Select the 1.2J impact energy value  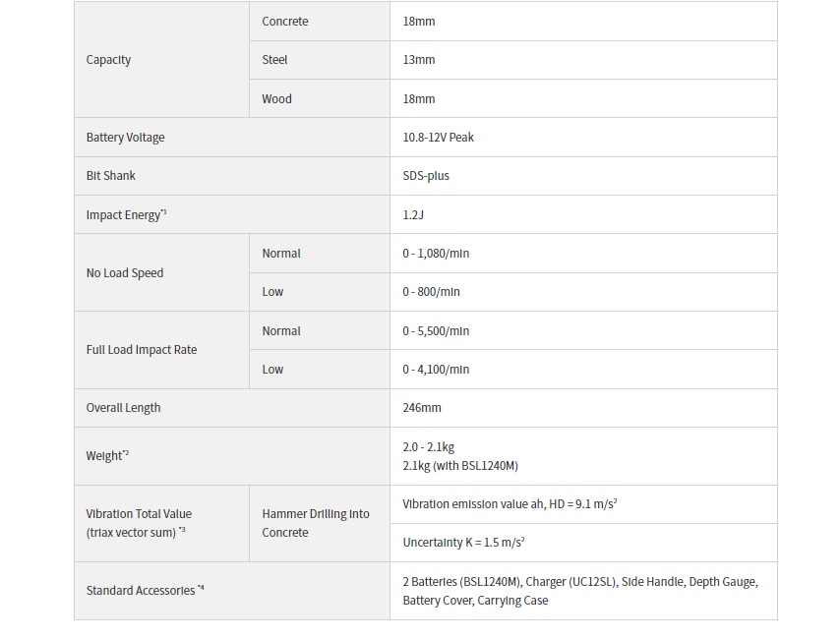point(413,214)
